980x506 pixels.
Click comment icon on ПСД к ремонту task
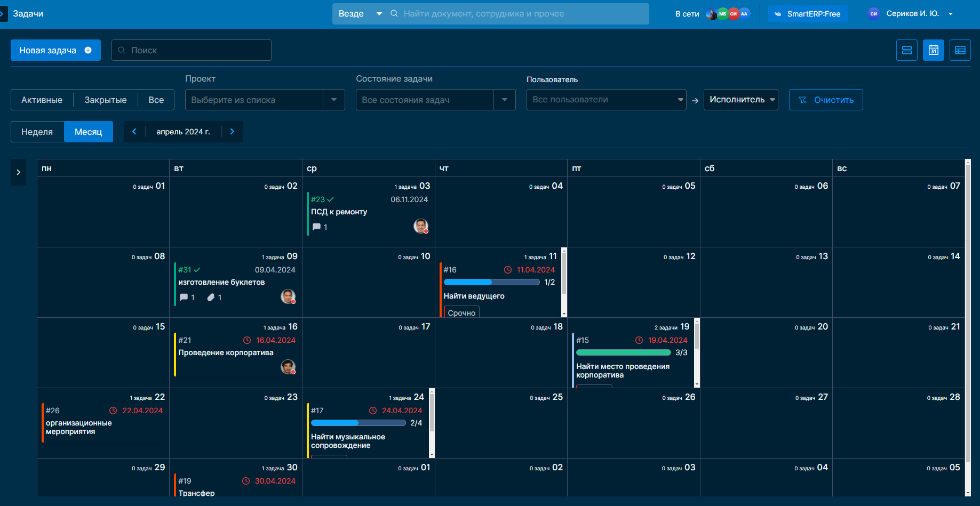tap(316, 227)
